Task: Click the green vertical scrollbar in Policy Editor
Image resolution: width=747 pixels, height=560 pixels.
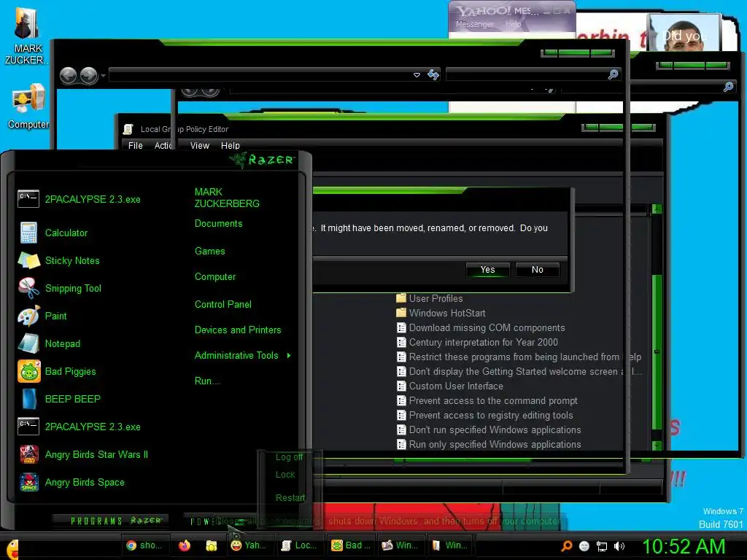Action: (657, 352)
